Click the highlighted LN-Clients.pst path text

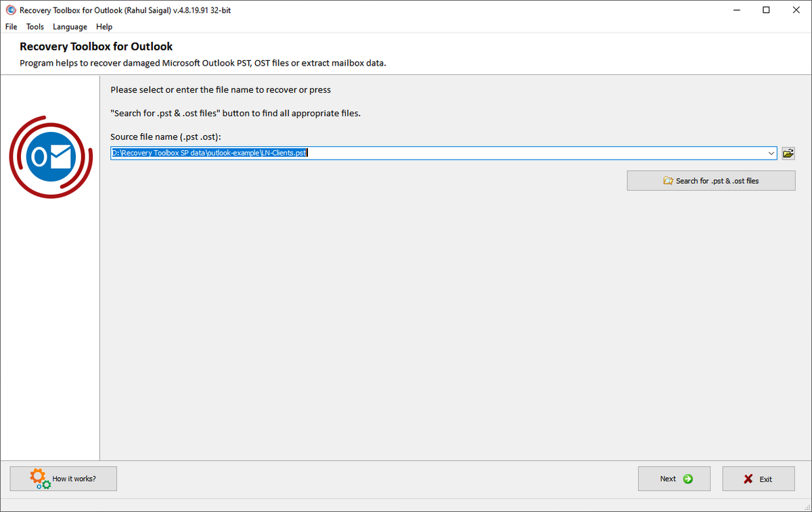click(208, 153)
